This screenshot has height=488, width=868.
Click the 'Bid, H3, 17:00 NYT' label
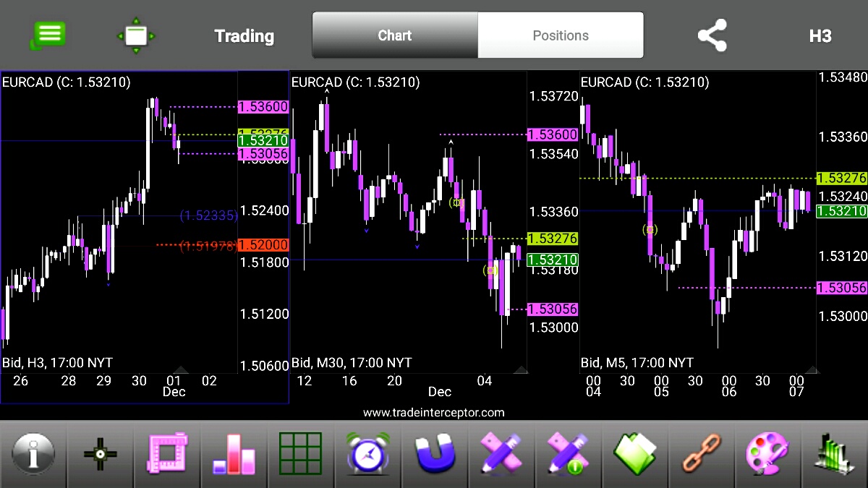coord(58,363)
